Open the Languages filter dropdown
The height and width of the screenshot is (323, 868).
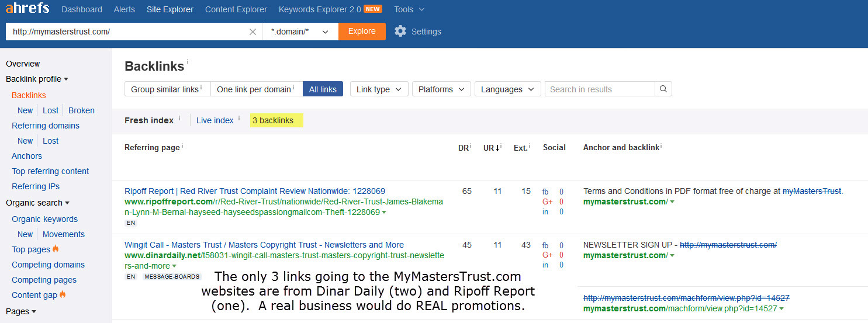(507, 89)
